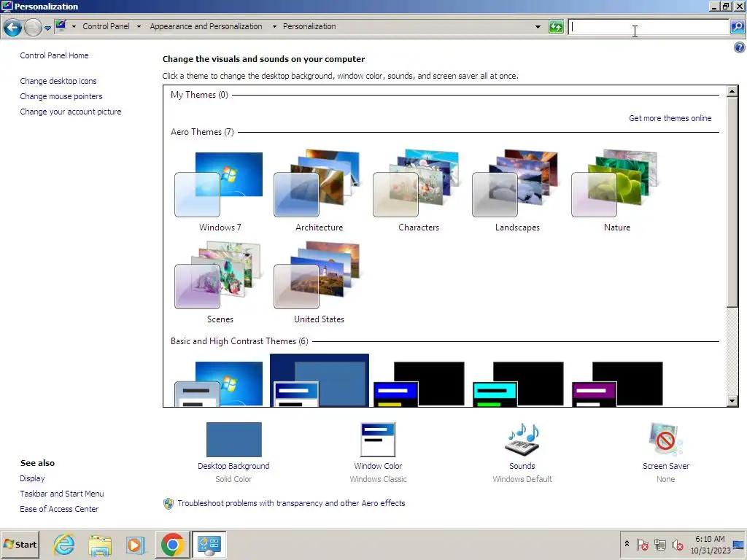Open the recent pages dropdown arrow

click(x=47, y=28)
